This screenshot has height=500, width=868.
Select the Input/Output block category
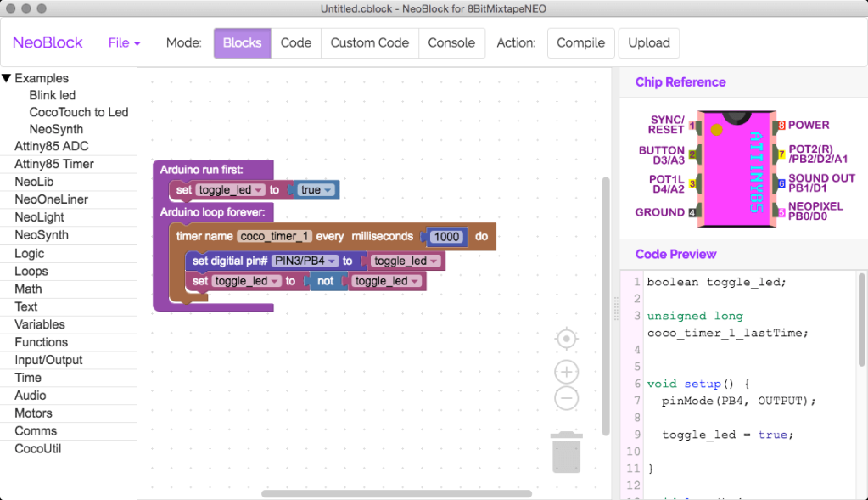48,360
